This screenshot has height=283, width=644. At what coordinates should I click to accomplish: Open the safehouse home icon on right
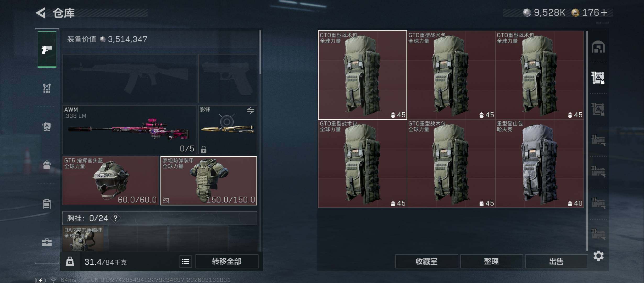(x=598, y=47)
